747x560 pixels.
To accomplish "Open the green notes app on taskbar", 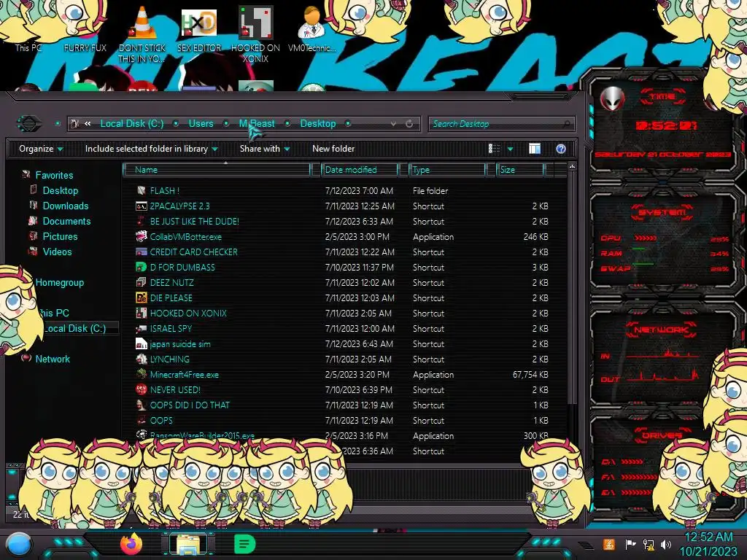I will (245, 544).
